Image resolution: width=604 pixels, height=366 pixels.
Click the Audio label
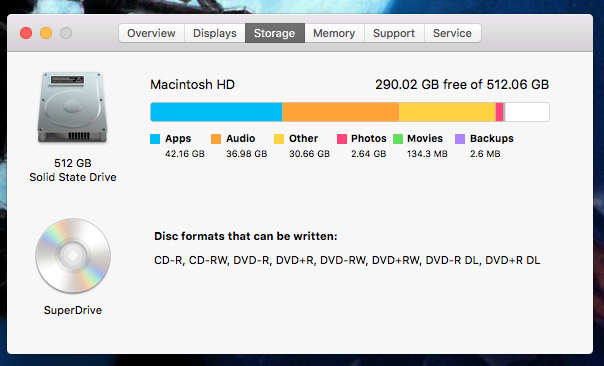[x=241, y=138]
